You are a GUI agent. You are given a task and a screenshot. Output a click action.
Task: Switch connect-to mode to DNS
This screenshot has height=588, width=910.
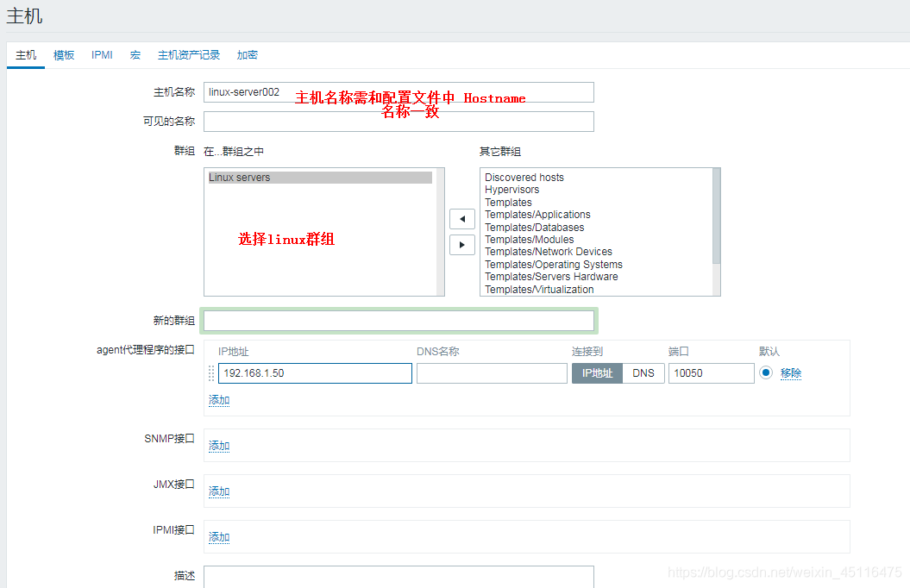643,373
